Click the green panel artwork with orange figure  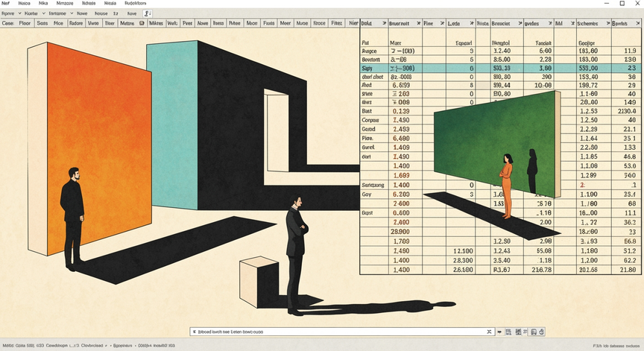tap(497, 144)
